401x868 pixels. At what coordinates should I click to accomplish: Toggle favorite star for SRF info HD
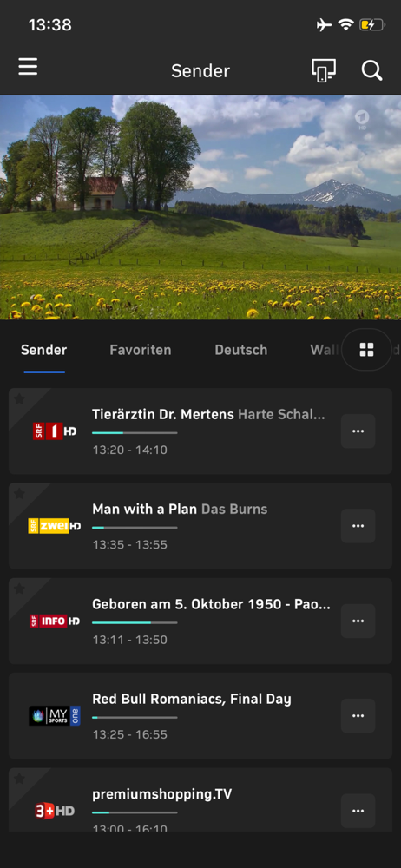19,589
